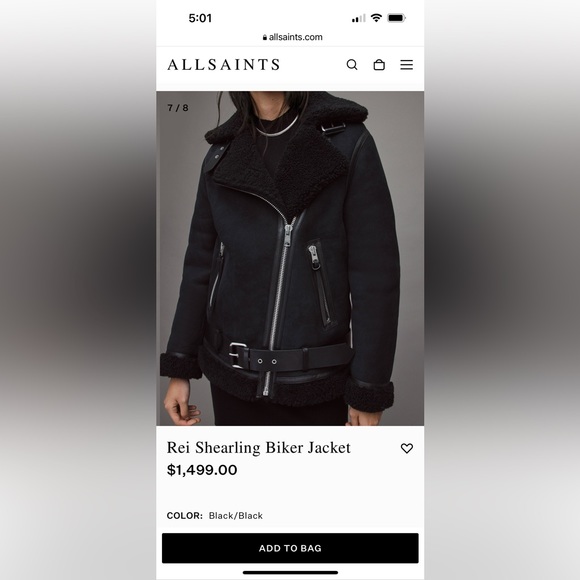The width and height of the screenshot is (580, 580).
Task: Tap the battery status icon
Action: tap(396, 18)
